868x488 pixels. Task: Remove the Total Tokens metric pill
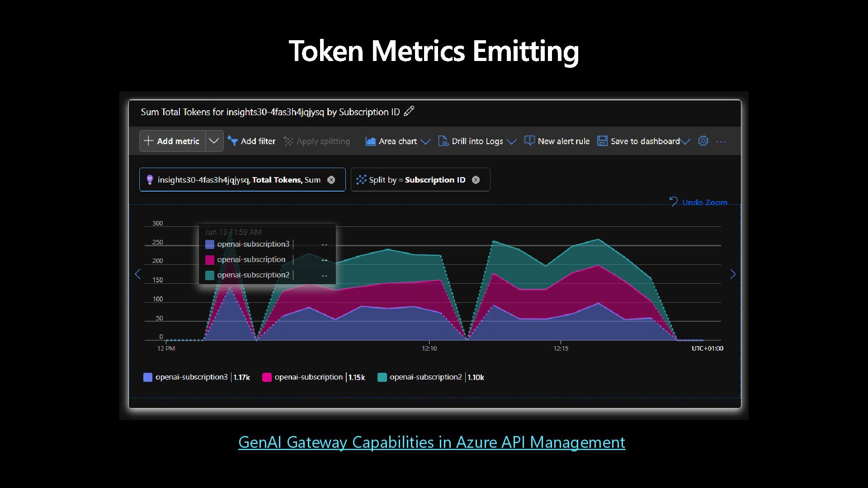(x=331, y=180)
